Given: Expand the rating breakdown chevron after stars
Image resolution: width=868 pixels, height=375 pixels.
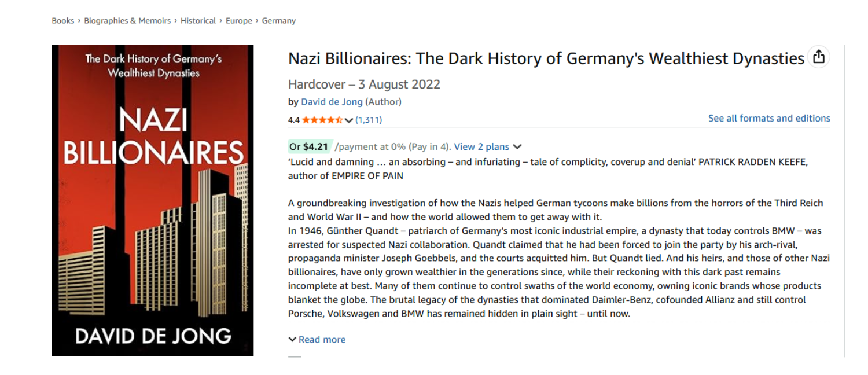Looking at the screenshot, I should pos(348,120).
